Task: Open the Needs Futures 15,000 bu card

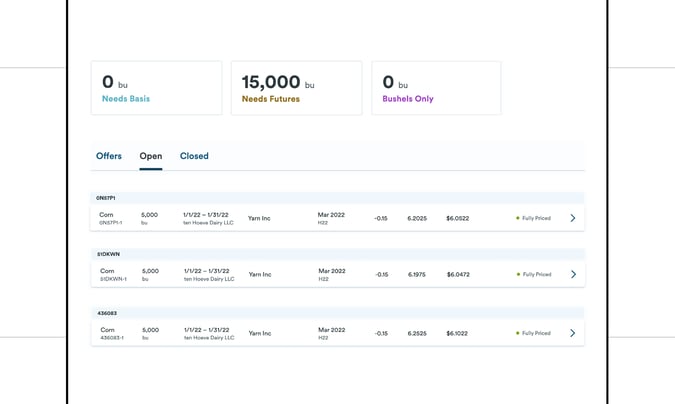Action: pyautogui.click(x=297, y=88)
